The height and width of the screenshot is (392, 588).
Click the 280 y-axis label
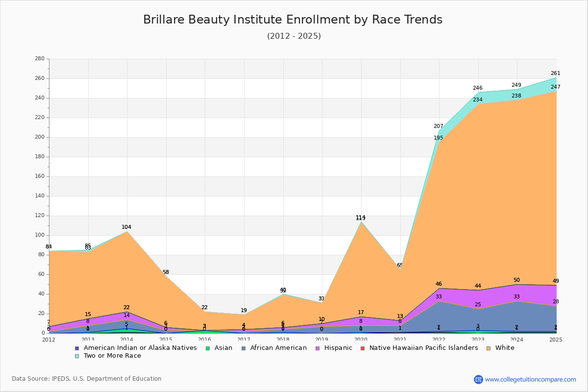[40, 59]
